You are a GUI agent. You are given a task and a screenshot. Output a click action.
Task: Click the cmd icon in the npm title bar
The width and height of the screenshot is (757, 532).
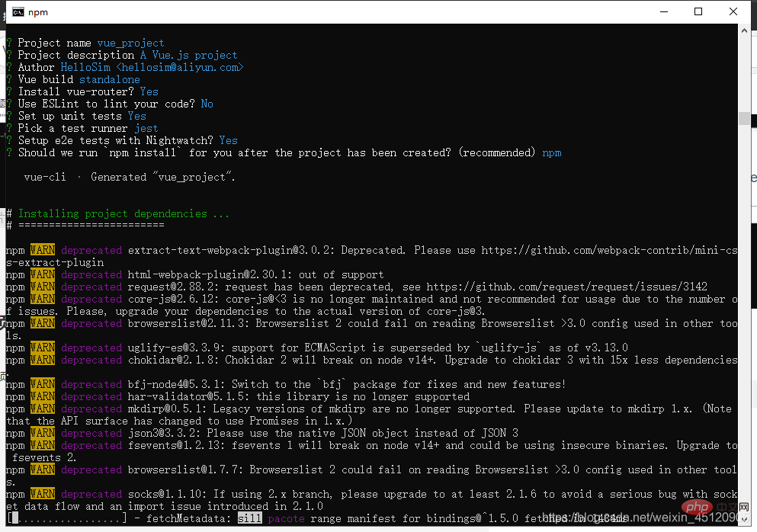(x=18, y=12)
